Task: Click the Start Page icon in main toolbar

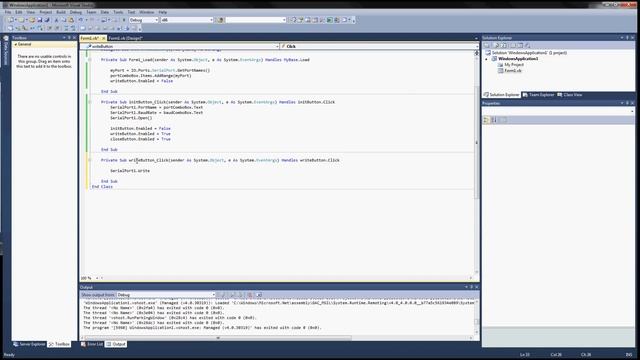Action: coord(329,20)
